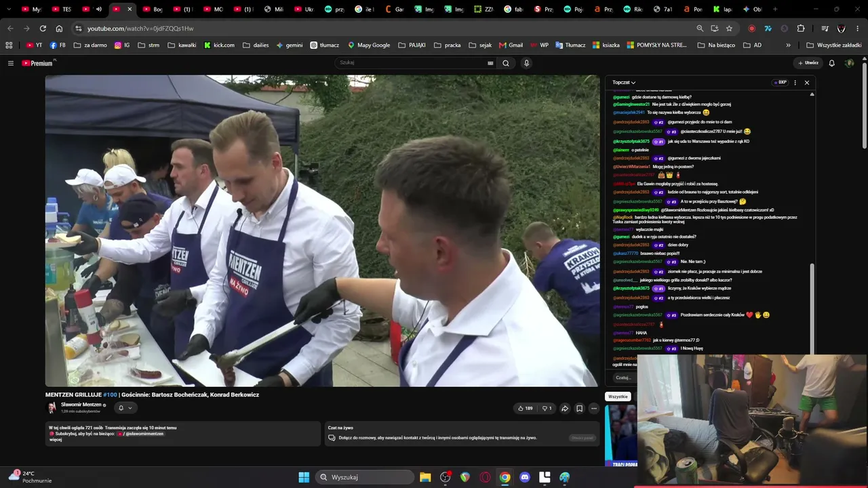Close the live chat panel
Screen dimensions: 868x488
coord(807,83)
